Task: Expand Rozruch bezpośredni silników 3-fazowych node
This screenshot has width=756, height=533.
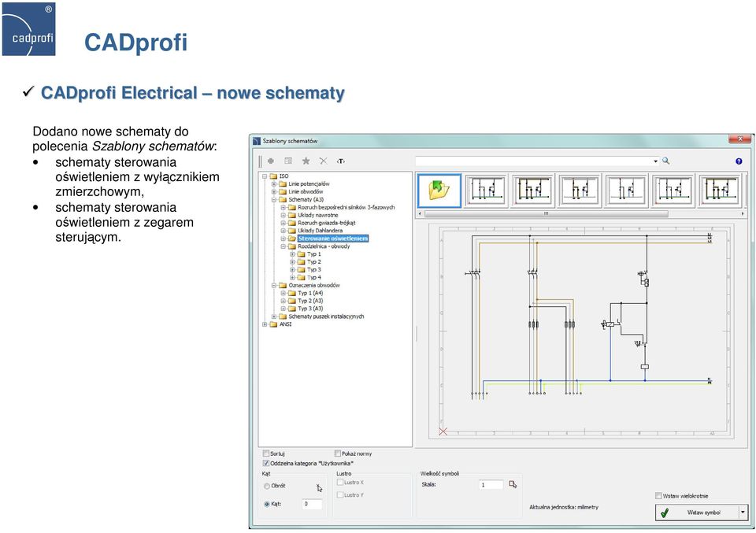Action: [x=283, y=207]
